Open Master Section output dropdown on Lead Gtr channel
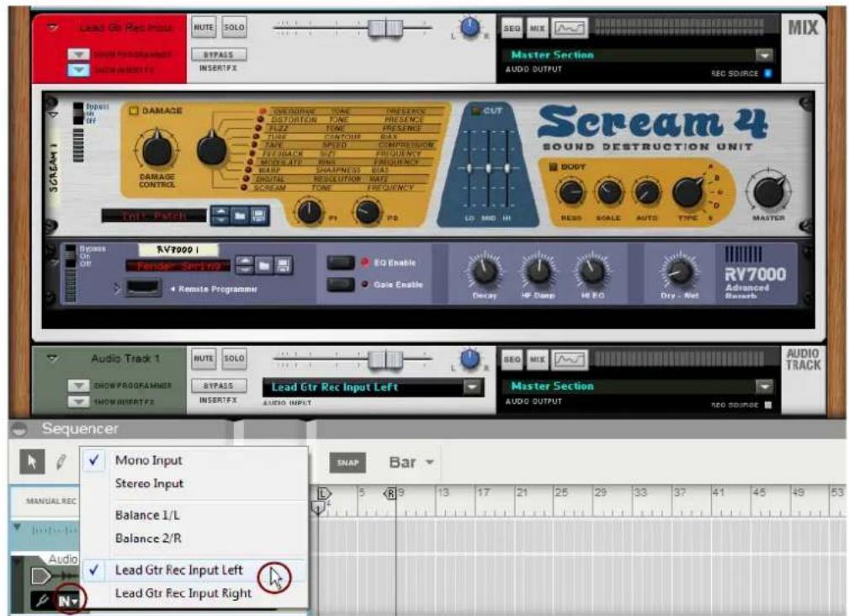 (764, 56)
